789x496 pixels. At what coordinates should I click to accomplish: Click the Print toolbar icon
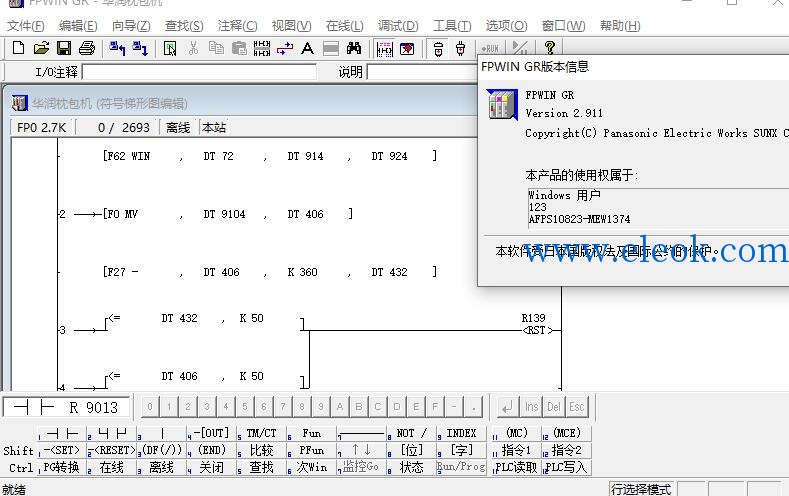[87, 48]
